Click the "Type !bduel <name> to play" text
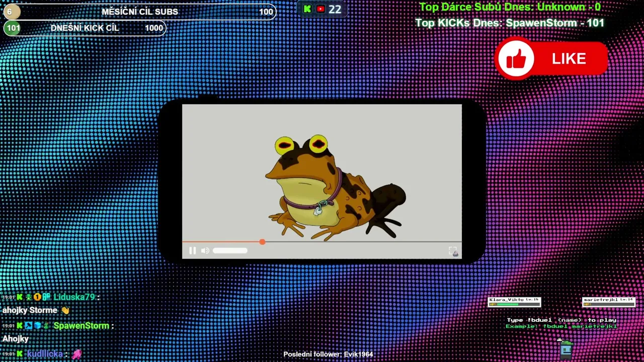 point(561,320)
